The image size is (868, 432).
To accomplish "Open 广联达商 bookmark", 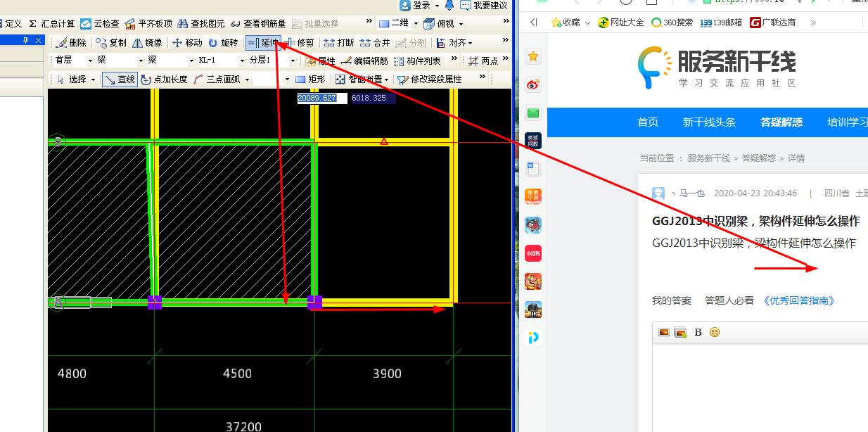I will coord(773,23).
